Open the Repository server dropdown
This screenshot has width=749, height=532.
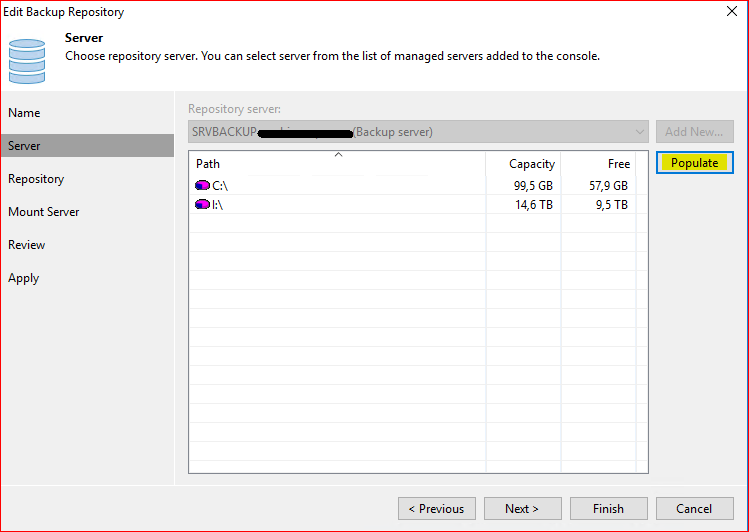point(640,132)
